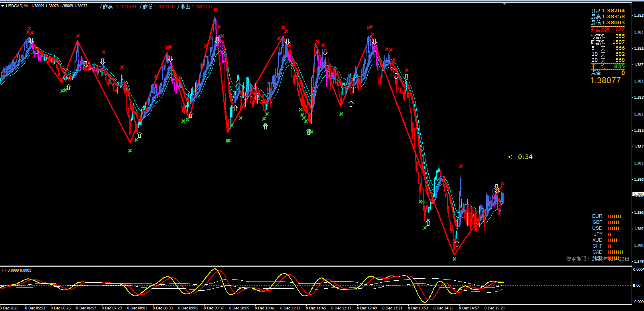644x311 pixels.
Task: Click the highlighted current price tag on price scale
Action: [638, 194]
